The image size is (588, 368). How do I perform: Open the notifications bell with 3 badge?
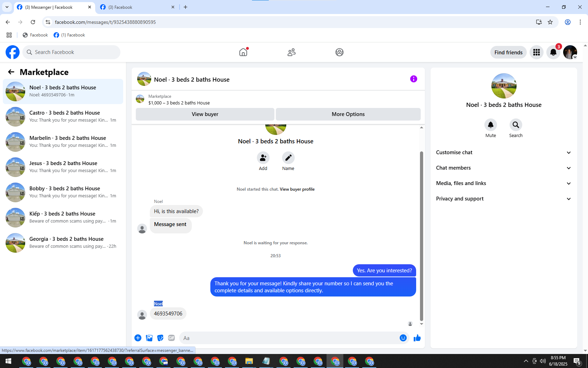click(553, 52)
